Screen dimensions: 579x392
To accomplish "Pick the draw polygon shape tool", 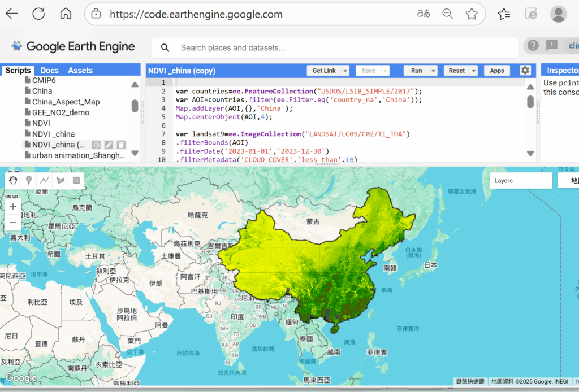I will 61,180.
